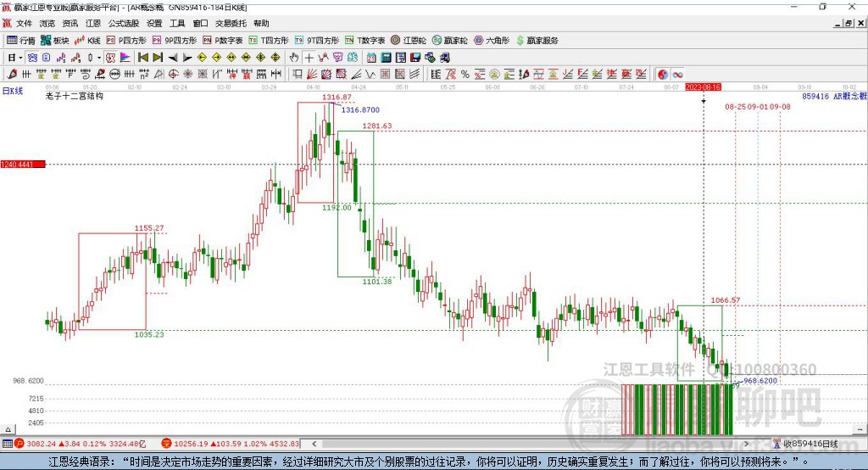Jump to the last bar
Image resolution: width=868 pixels, height=470 pixels.
[x=158, y=58]
